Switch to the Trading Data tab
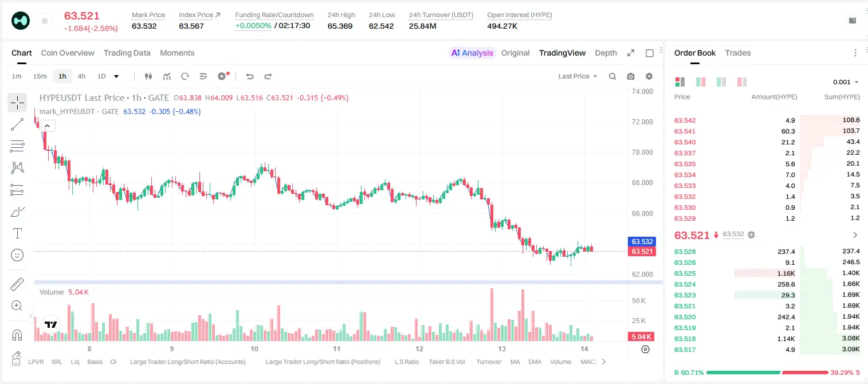Image resolution: width=868 pixels, height=384 pixels. [x=127, y=53]
